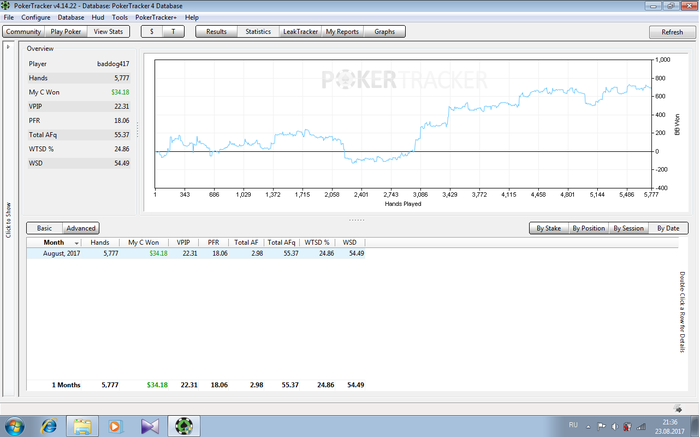Sort by the PFR column header
700x437 pixels.
[213, 242]
